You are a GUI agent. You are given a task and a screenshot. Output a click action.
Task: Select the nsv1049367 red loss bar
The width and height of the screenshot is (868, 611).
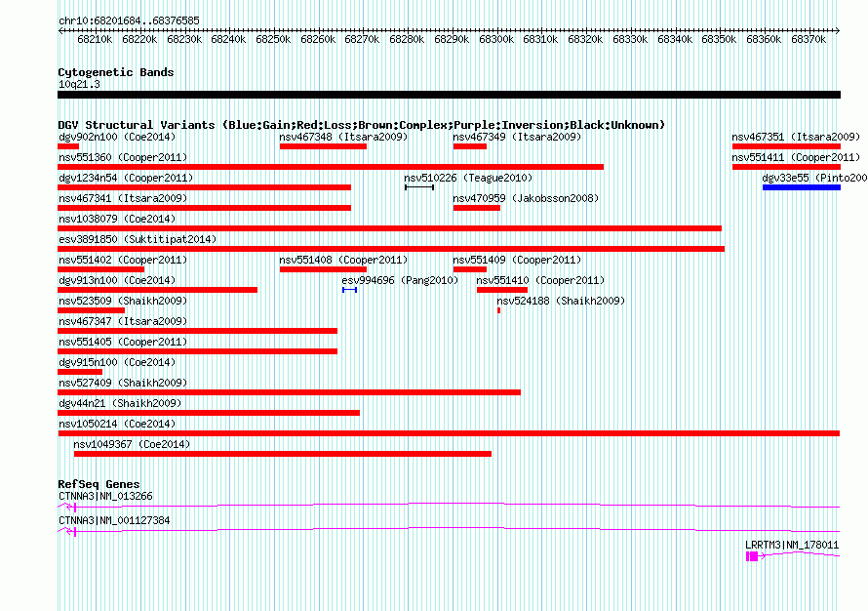282,454
